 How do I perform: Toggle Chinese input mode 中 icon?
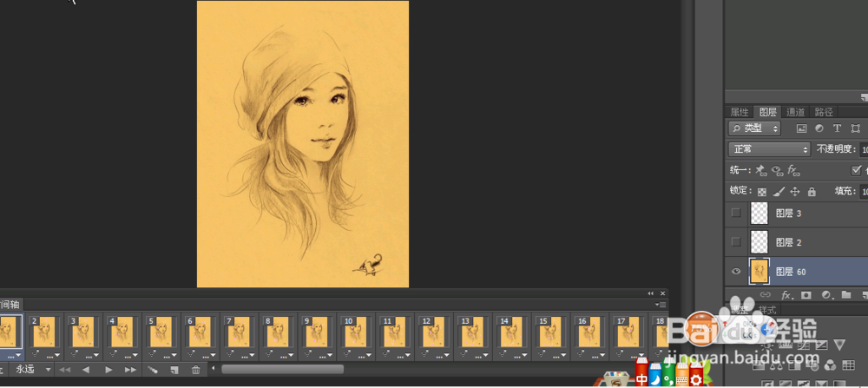tap(641, 380)
